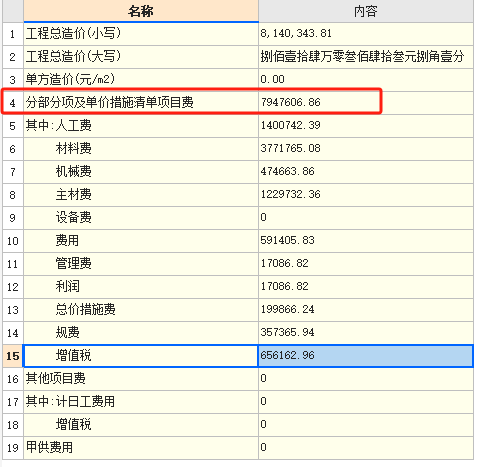Select the 材料费 name cell

click(x=141, y=149)
